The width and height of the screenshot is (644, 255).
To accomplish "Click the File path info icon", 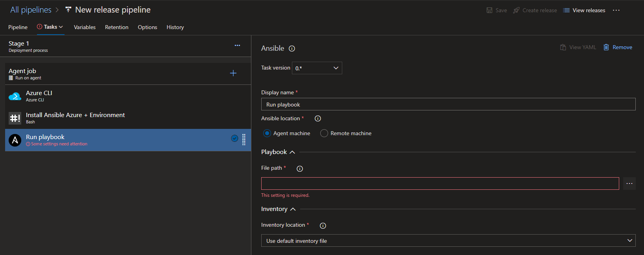I will 300,169.
